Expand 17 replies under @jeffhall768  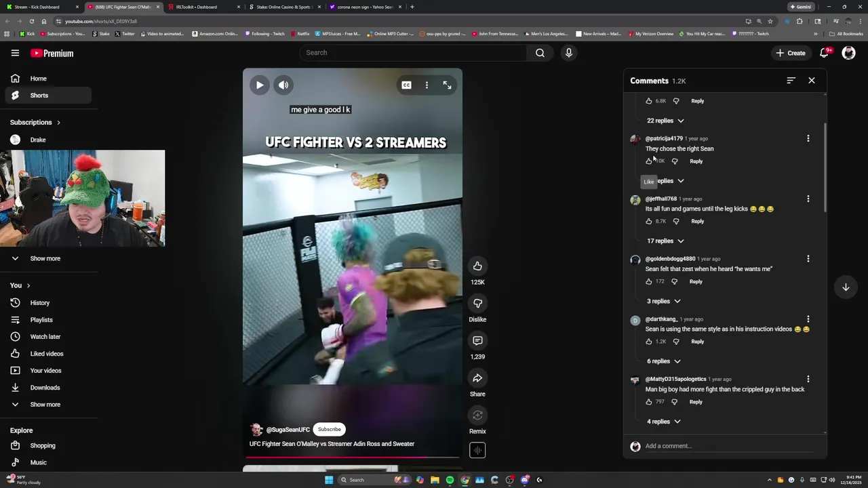pyautogui.click(x=665, y=241)
